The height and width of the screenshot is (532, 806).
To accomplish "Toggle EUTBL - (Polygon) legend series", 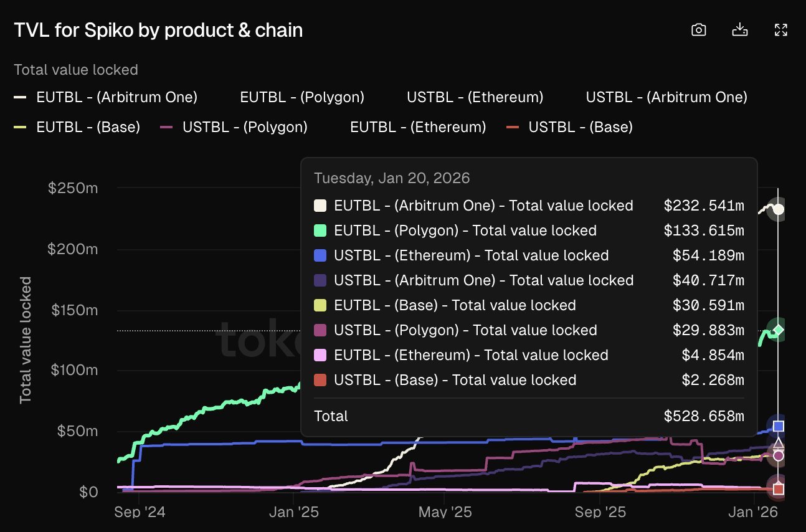I will point(302,97).
